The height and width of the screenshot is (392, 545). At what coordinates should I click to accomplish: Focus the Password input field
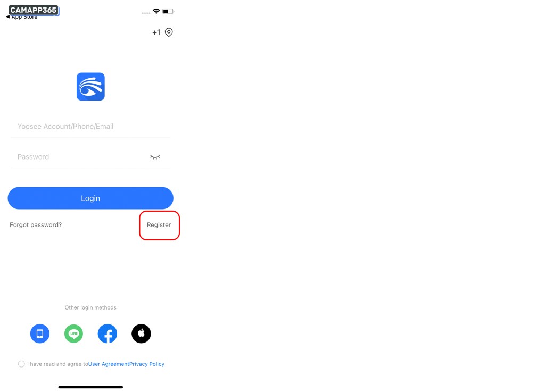(80, 157)
